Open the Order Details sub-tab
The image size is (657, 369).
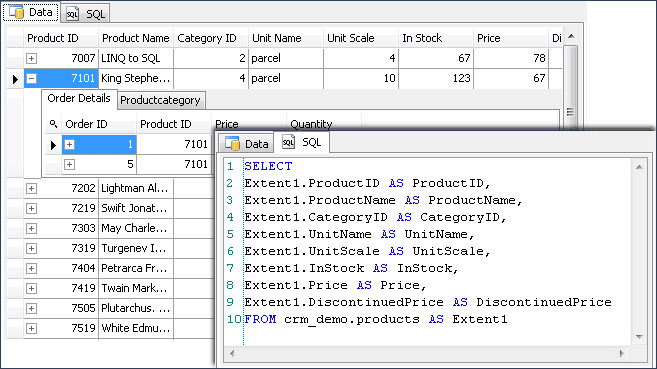[x=79, y=98]
